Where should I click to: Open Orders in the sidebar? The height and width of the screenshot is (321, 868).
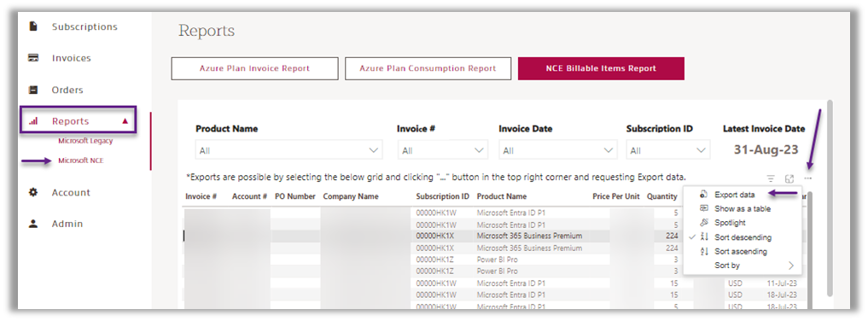(x=67, y=90)
